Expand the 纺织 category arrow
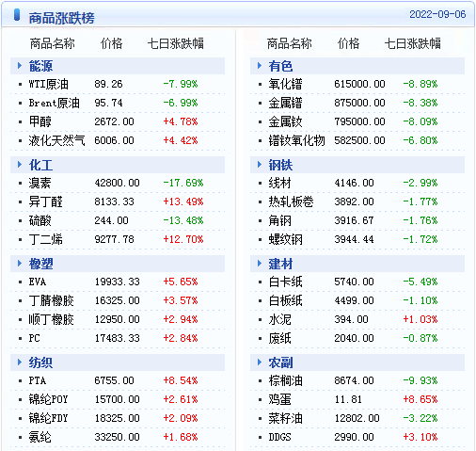This screenshot has width=476, height=451. click(20, 362)
